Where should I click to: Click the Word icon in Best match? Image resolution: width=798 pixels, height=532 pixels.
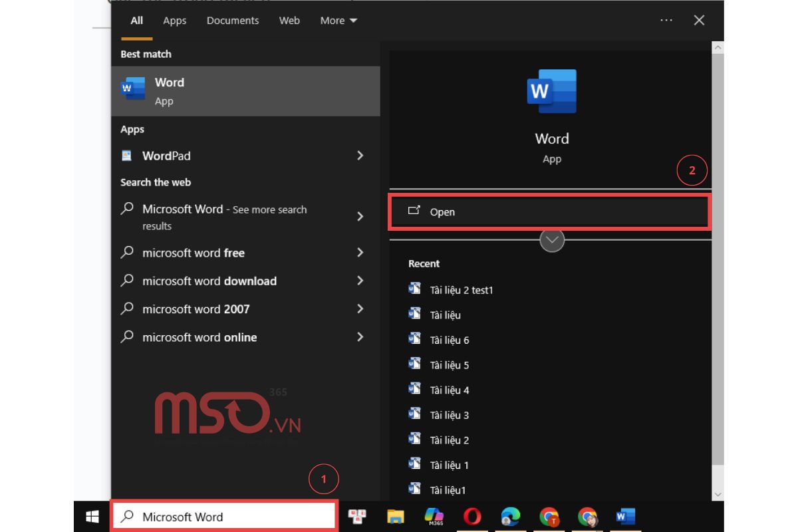(133, 88)
